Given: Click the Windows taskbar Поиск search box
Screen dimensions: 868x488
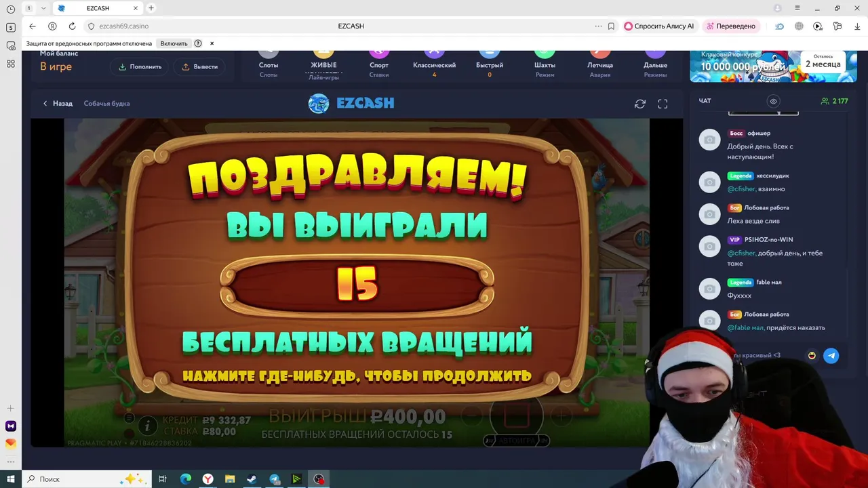Looking at the screenshot, I should [85, 479].
